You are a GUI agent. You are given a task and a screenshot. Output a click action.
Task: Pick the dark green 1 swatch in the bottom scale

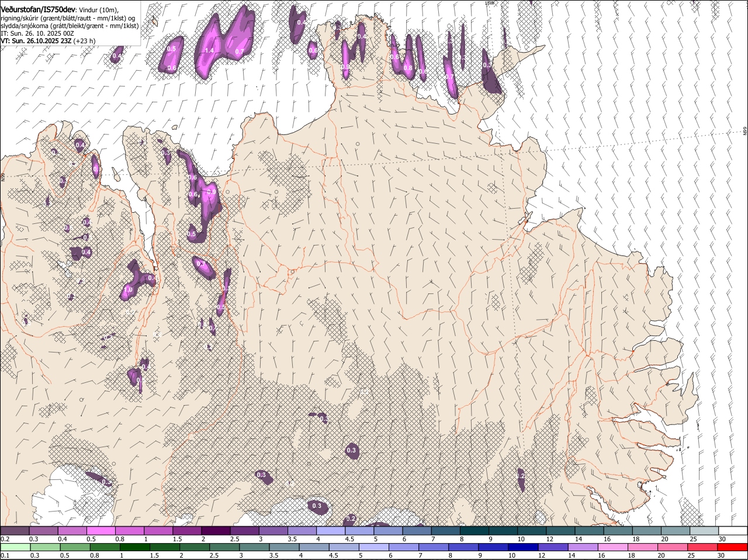point(135,547)
